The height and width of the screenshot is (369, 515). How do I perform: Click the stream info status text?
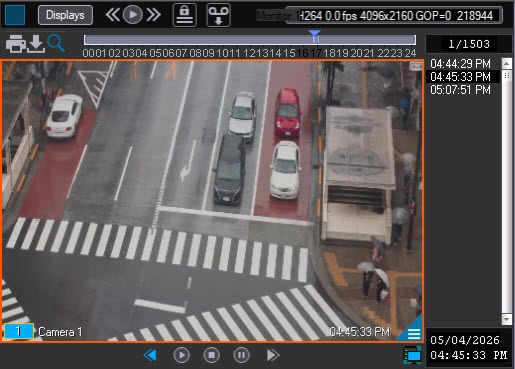396,15
